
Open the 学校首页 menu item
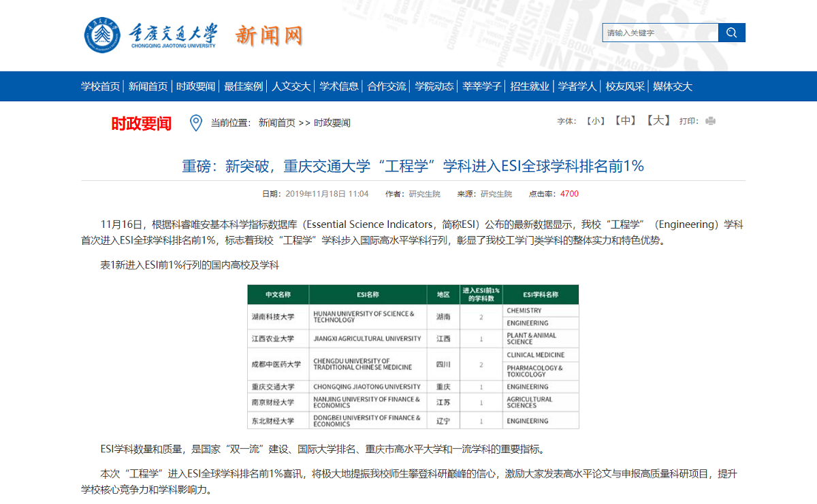pos(101,86)
